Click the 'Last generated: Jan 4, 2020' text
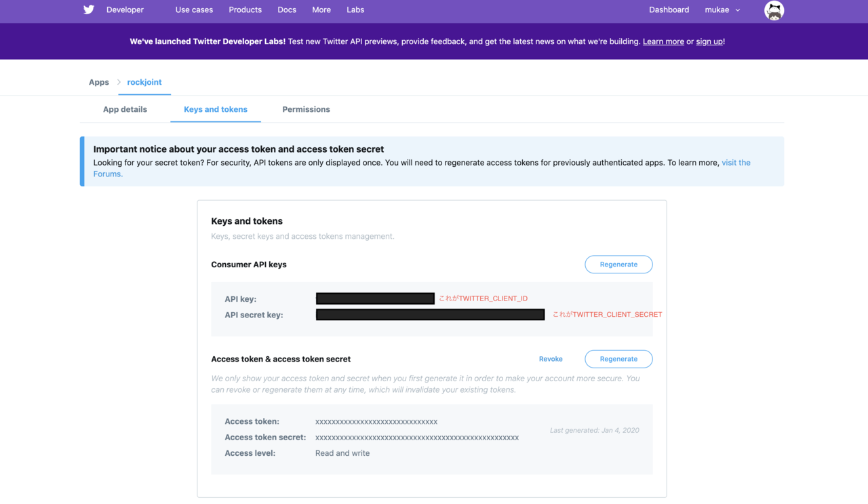The image size is (868, 504). 594,430
